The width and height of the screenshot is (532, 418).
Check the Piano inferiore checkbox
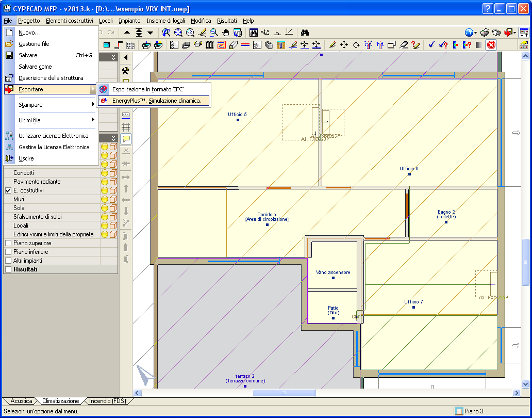click(8, 252)
